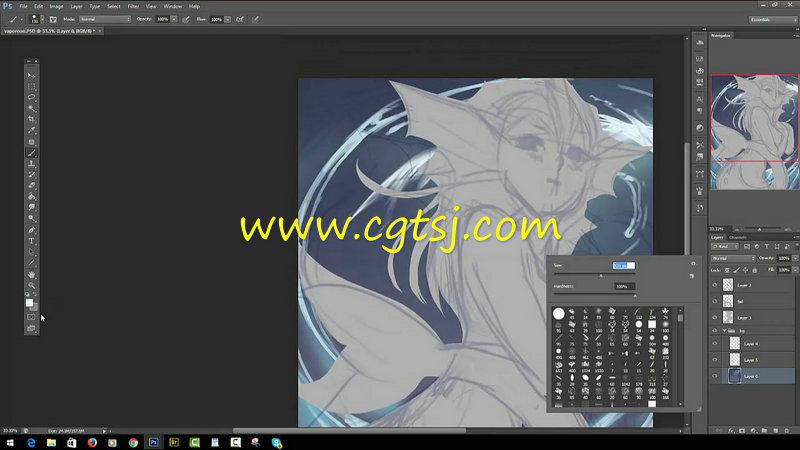Open the tool preset picker arrow
This screenshot has height=450, width=800.
(21, 19)
